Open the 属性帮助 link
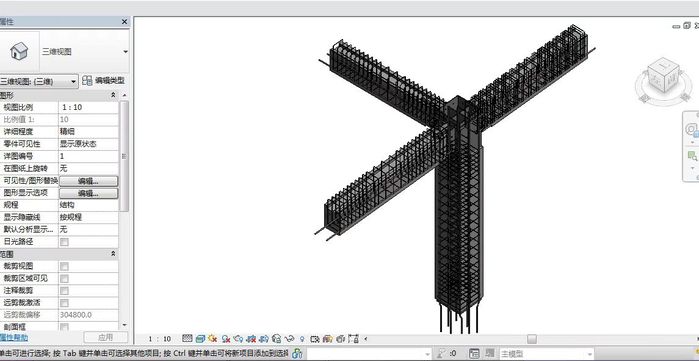 point(14,337)
